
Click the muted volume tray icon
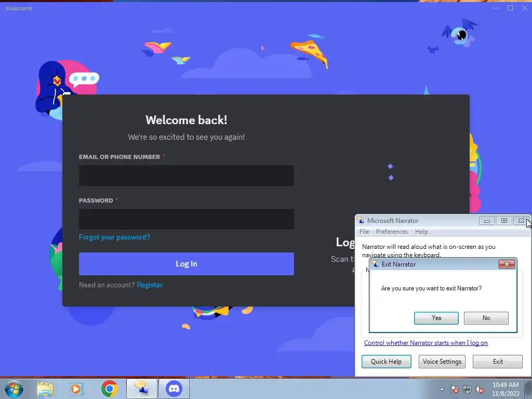[x=480, y=389]
